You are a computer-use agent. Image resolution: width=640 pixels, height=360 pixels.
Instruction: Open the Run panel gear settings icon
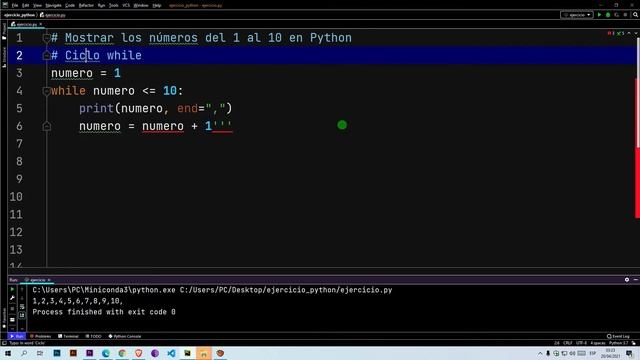click(x=627, y=280)
